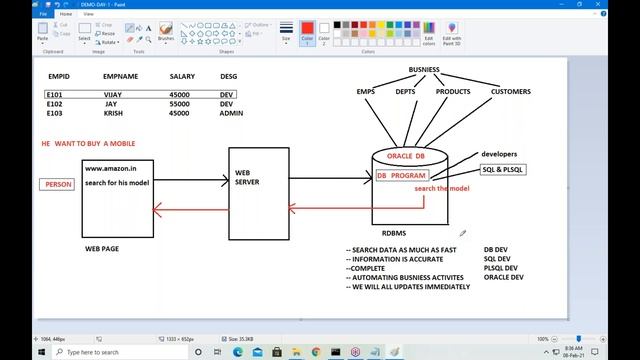Viewport: 640px width, 360px height.
Task: Open the File menu
Action: (43, 14)
